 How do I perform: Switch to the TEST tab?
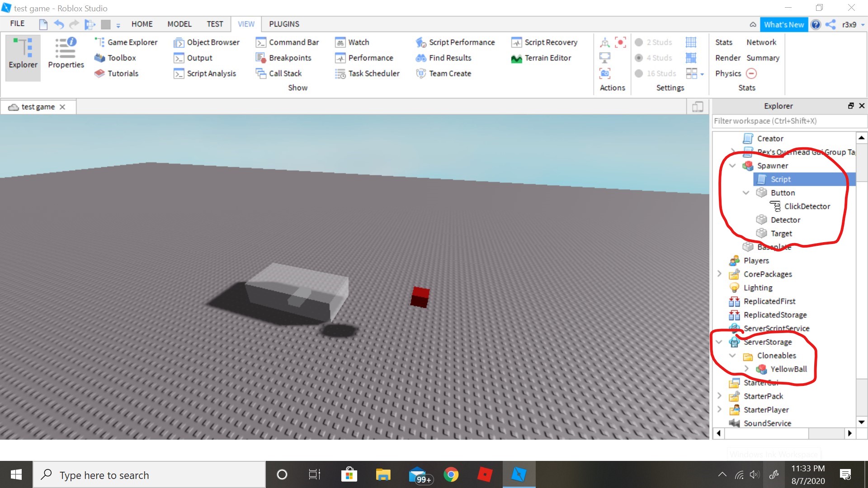pos(215,24)
